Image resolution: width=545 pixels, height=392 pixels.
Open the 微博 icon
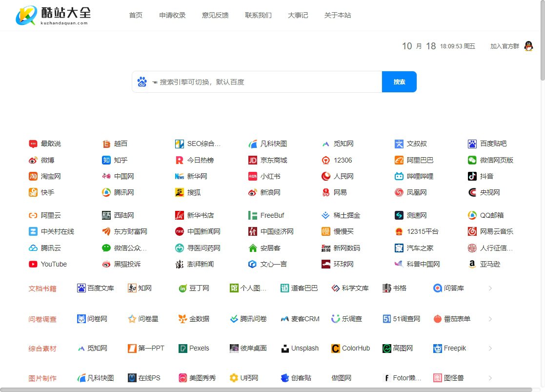click(x=33, y=160)
